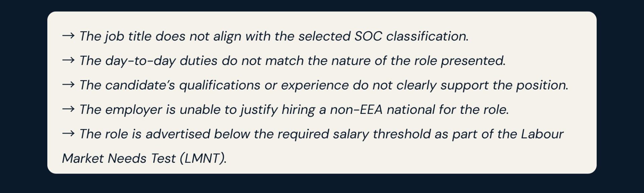Click the day-to-day duties sentence
The image size is (644, 193).
[292, 61]
